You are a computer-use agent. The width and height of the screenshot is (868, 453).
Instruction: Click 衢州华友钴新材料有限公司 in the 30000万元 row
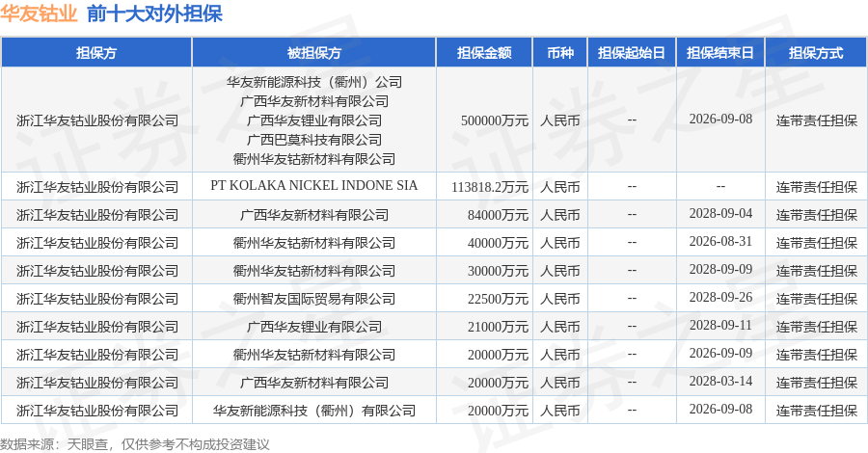pyautogui.click(x=313, y=271)
